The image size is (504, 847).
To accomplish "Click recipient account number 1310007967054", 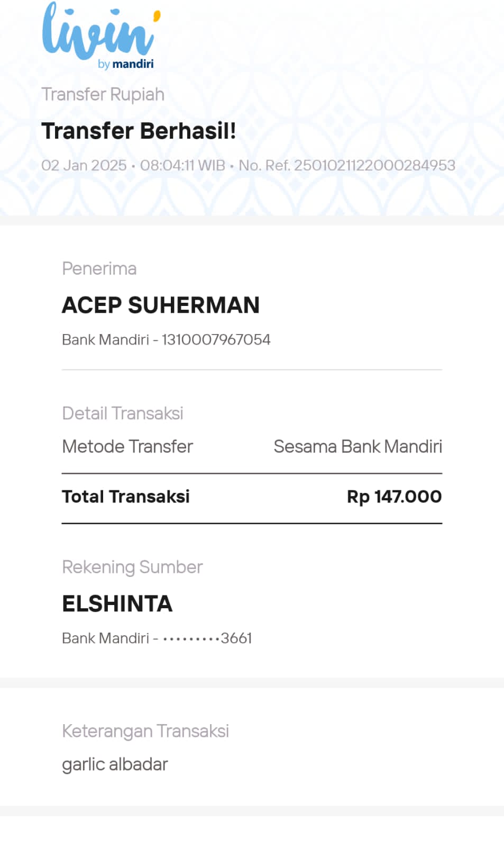I will (x=216, y=339).
